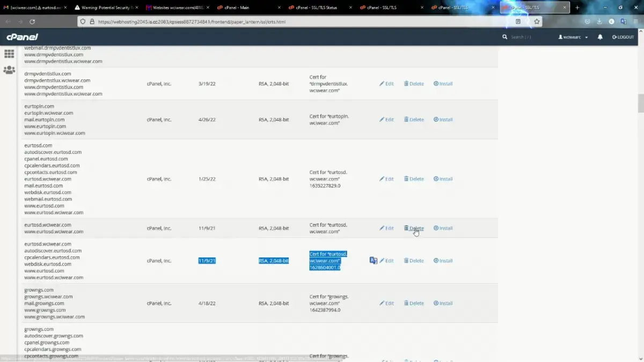
Task: Switch to the cPanel - SSL/TLS Status tab
Action: click(x=320, y=8)
